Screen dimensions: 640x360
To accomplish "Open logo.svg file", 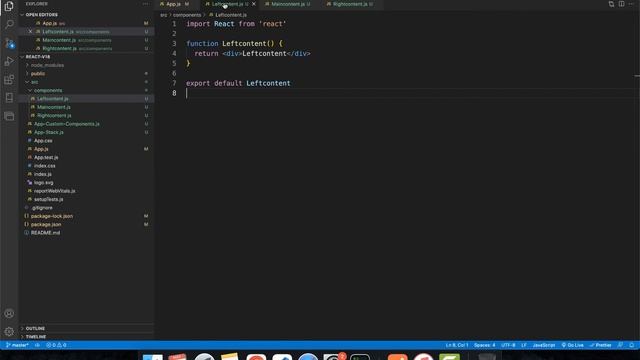I will click(43, 182).
